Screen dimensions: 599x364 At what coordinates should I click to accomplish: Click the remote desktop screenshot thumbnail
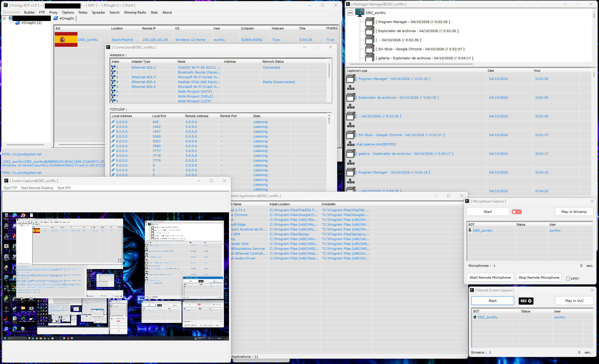click(115, 276)
